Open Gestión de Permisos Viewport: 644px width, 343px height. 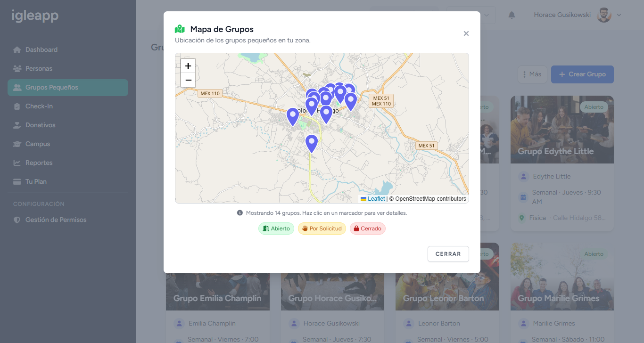tap(68, 220)
